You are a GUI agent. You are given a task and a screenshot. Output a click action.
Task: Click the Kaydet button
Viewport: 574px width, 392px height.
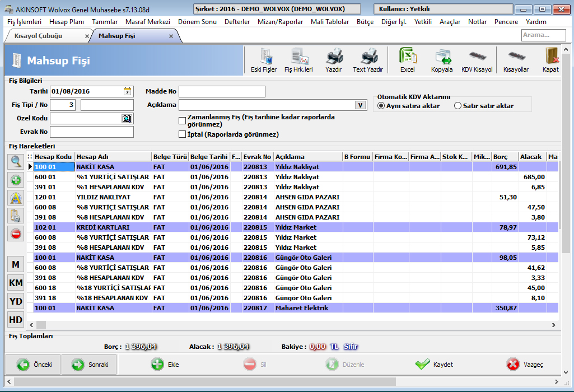click(x=434, y=365)
